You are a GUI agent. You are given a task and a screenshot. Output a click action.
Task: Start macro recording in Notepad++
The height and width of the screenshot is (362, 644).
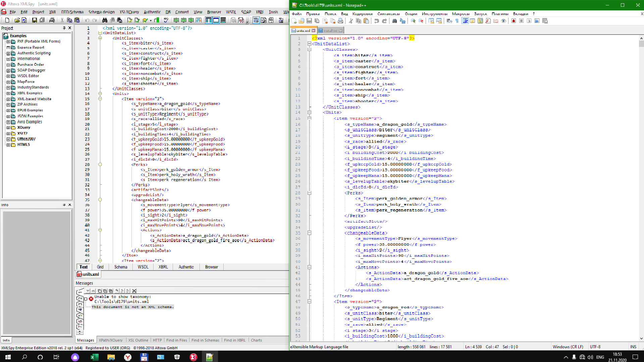(514, 21)
